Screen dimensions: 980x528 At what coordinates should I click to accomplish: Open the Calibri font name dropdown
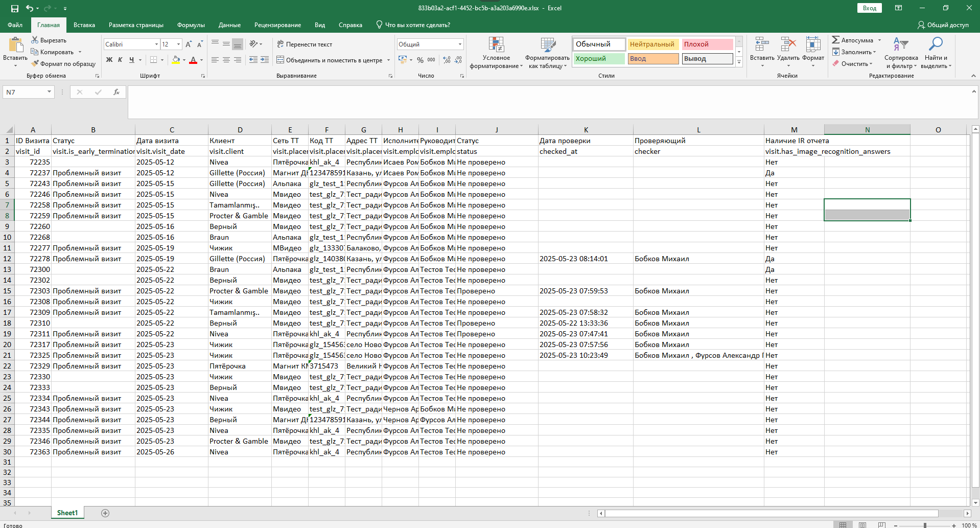point(156,44)
